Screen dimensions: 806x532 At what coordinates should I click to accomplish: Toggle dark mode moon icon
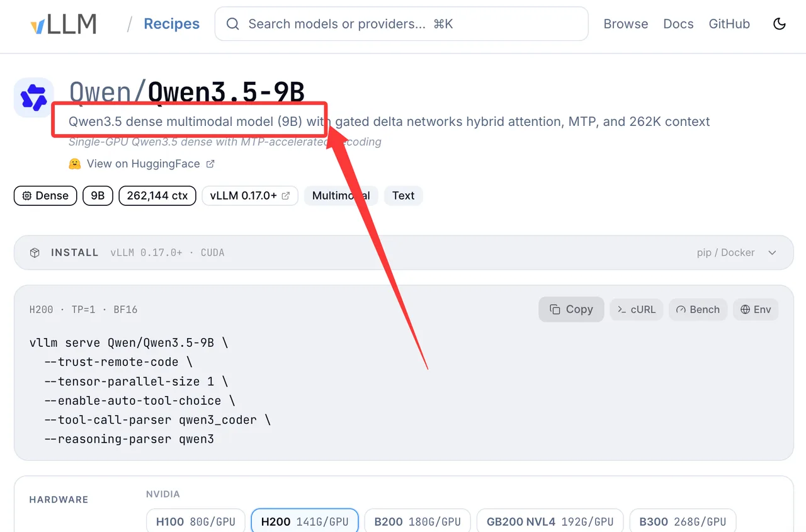tap(780, 24)
